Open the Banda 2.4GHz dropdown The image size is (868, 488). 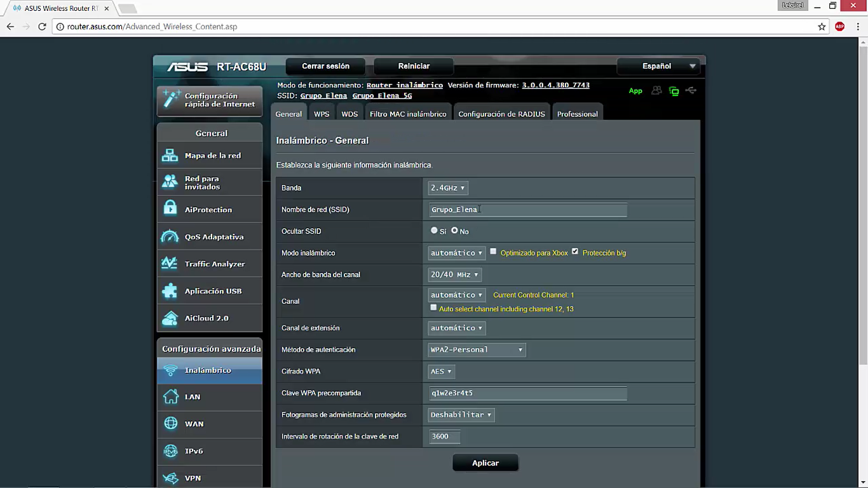point(448,188)
